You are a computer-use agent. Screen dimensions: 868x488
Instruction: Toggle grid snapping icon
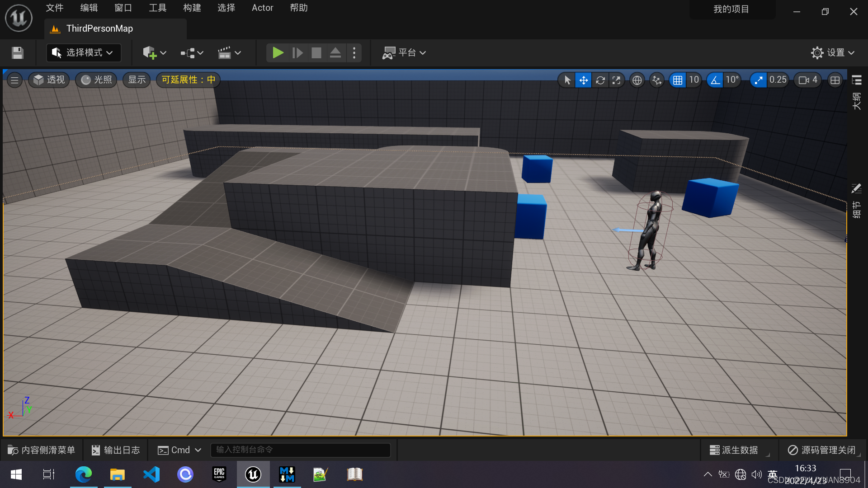click(678, 80)
